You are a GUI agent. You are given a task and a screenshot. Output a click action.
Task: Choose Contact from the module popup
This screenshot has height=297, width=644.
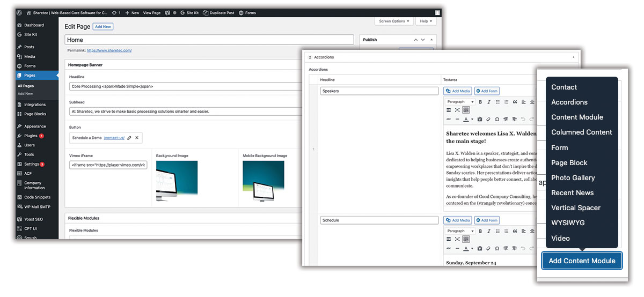[x=564, y=87]
